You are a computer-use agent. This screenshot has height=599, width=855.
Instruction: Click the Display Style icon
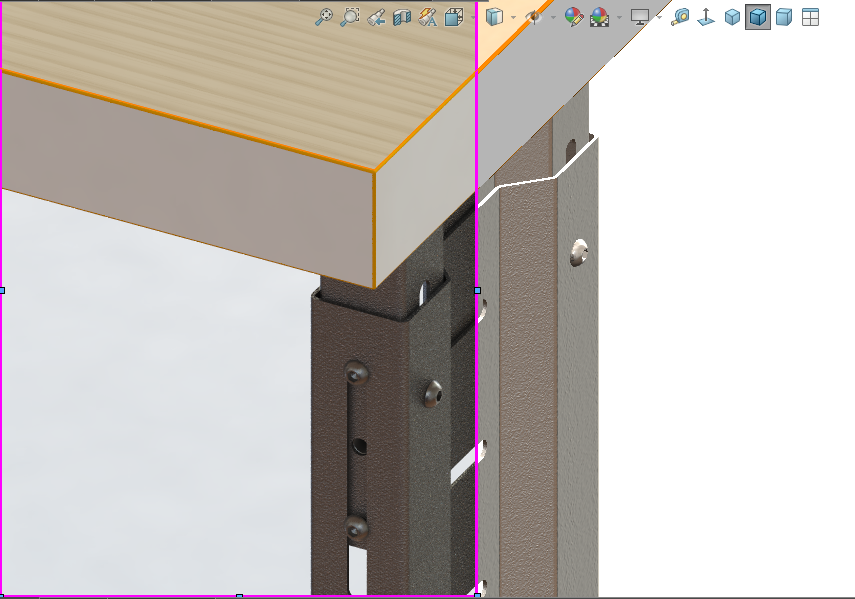[x=494, y=17]
